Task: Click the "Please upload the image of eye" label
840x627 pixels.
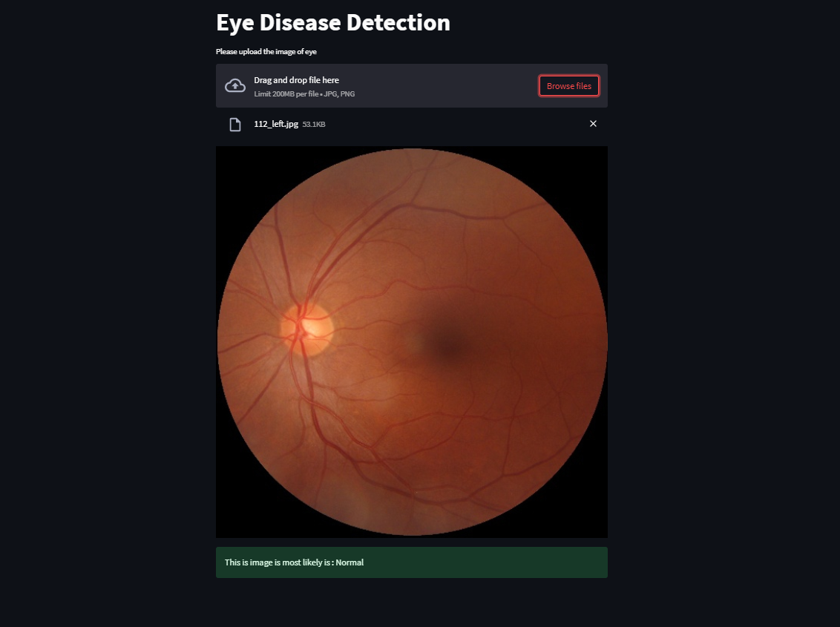Action: [x=266, y=51]
